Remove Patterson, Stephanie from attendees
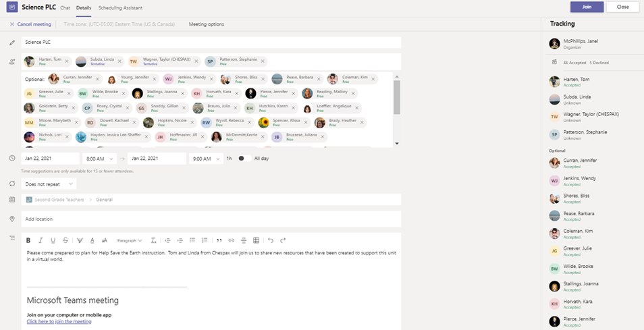The image size is (644, 330). click(263, 61)
